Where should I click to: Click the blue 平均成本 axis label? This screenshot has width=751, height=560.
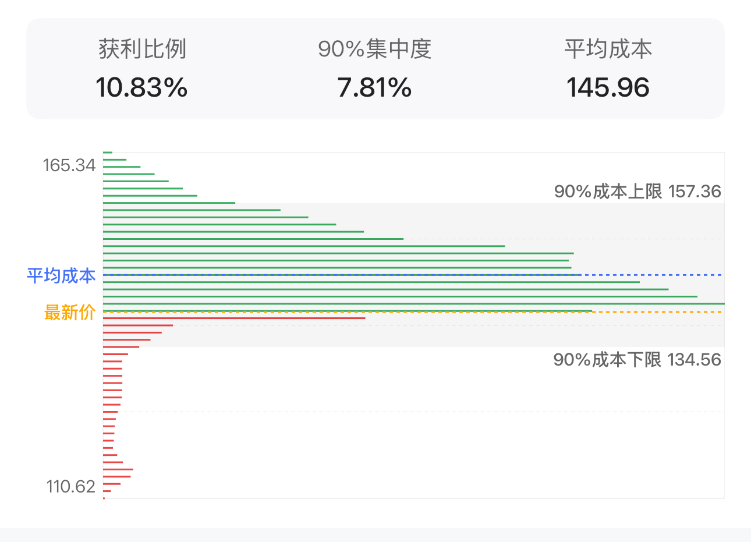click(61, 275)
